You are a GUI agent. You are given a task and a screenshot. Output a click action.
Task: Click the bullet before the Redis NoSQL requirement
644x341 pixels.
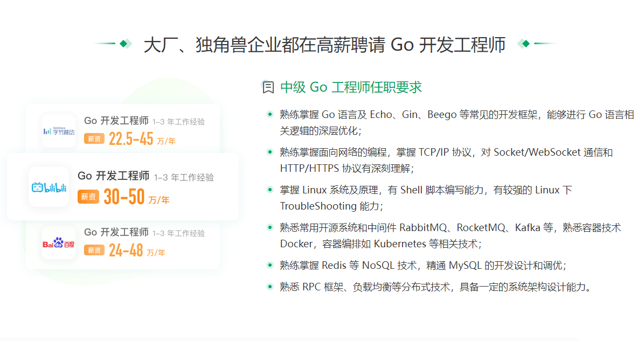(269, 265)
